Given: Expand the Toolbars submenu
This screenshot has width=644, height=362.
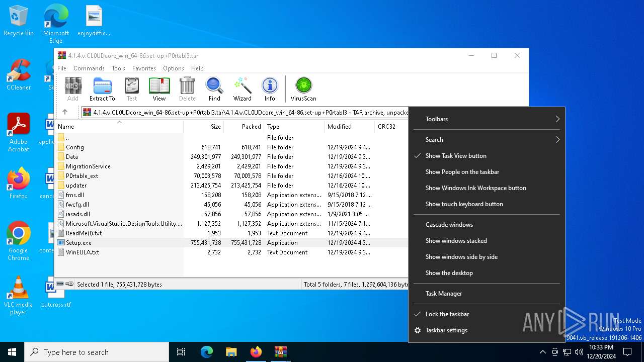Looking at the screenshot, I should coord(487,119).
